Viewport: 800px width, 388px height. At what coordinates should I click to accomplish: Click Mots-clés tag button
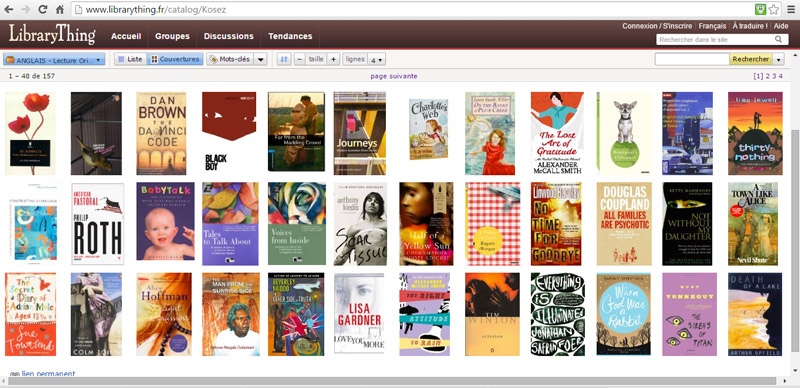point(230,59)
